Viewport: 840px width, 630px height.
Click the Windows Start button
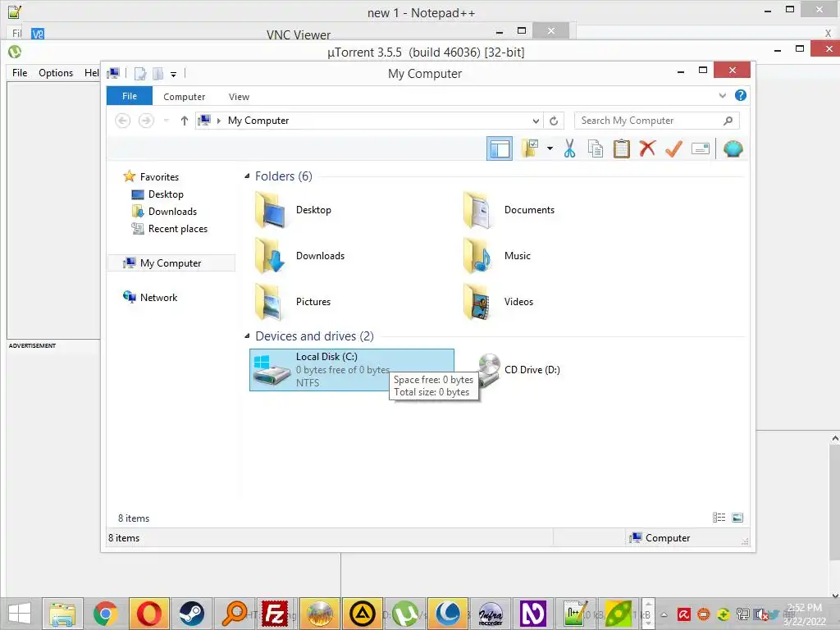(x=20, y=614)
